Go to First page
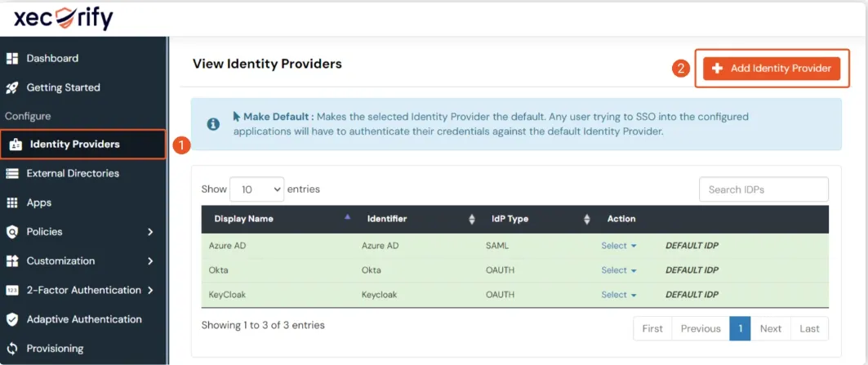Viewport: 868px width, 365px height. tap(652, 328)
